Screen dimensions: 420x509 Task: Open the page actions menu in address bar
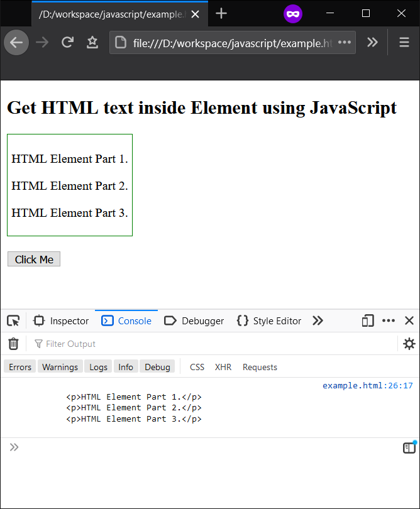pyautogui.click(x=345, y=43)
